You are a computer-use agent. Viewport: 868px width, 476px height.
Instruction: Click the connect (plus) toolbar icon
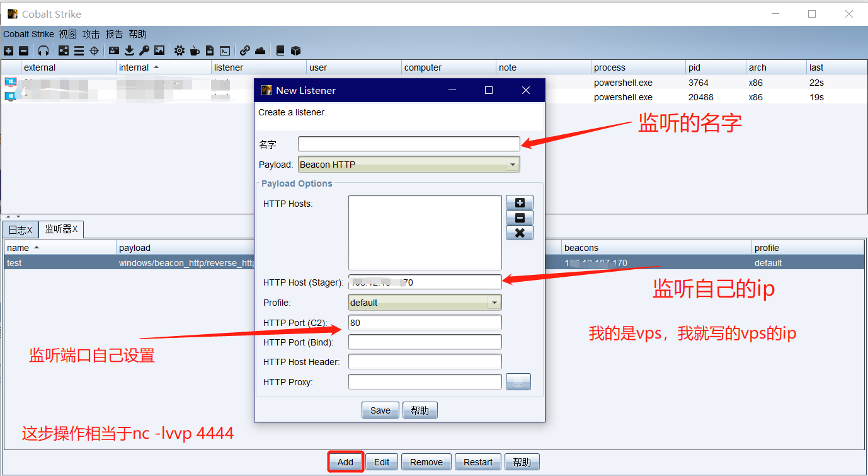pyautogui.click(x=8, y=50)
